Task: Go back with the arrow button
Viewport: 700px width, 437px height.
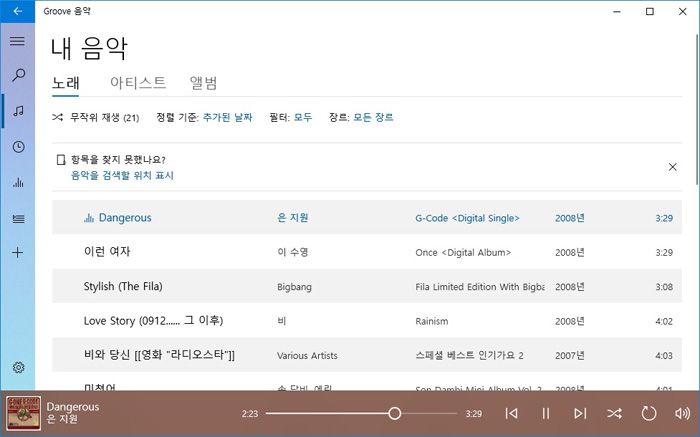Action: [x=17, y=12]
